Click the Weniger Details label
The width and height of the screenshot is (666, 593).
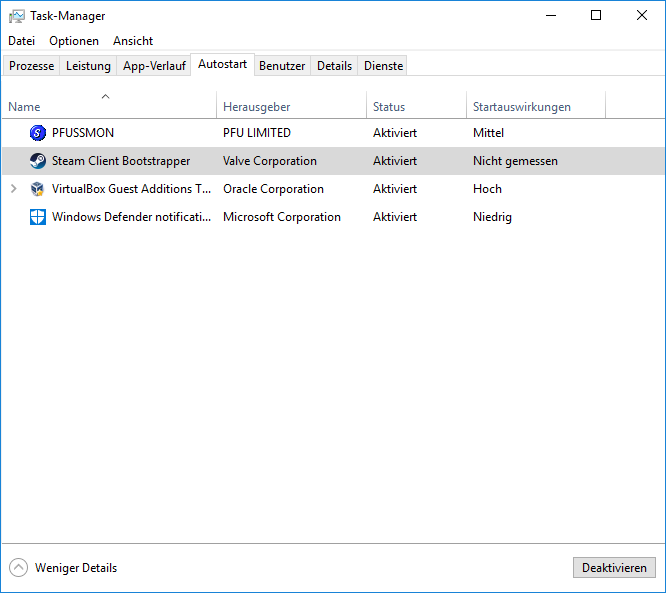point(76,568)
